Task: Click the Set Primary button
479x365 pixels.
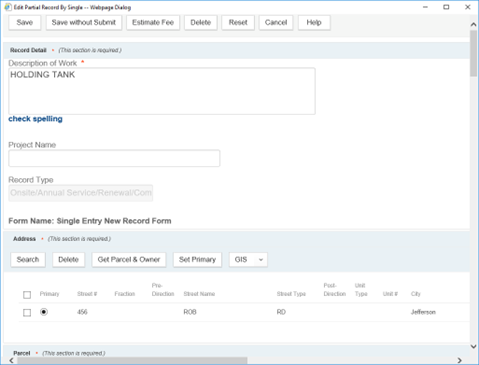Action: tap(197, 260)
